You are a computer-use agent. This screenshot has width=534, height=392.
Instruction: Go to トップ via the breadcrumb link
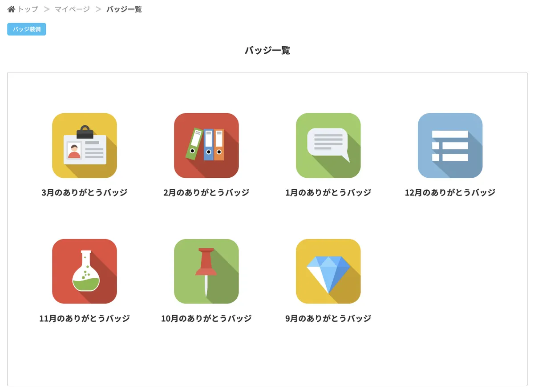28,9
